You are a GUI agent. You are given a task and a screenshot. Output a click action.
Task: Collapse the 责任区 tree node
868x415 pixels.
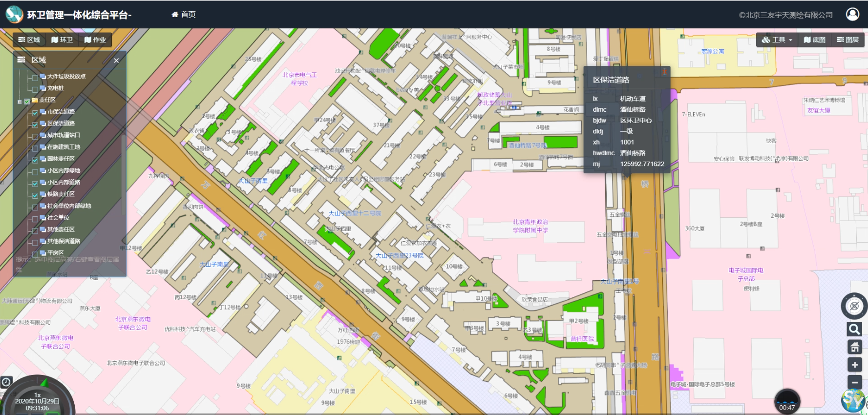coord(20,102)
